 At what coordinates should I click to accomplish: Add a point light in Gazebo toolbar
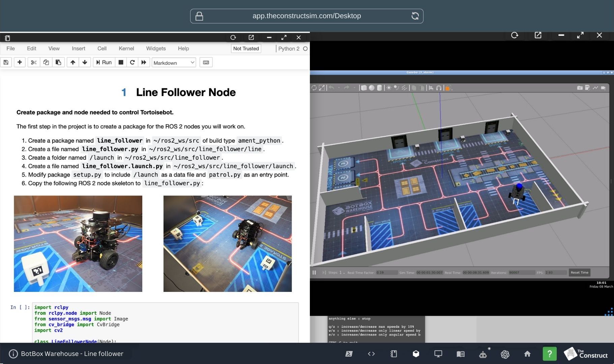point(389,88)
